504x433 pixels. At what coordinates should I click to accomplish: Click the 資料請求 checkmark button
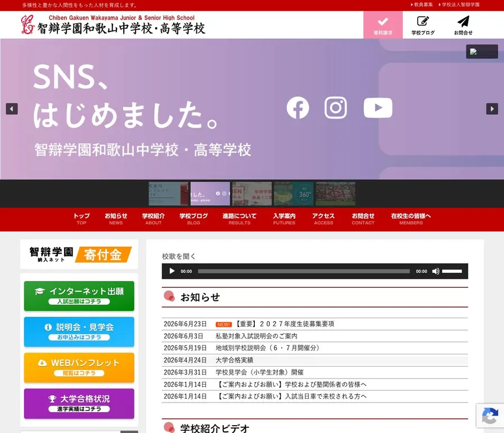coord(383,25)
